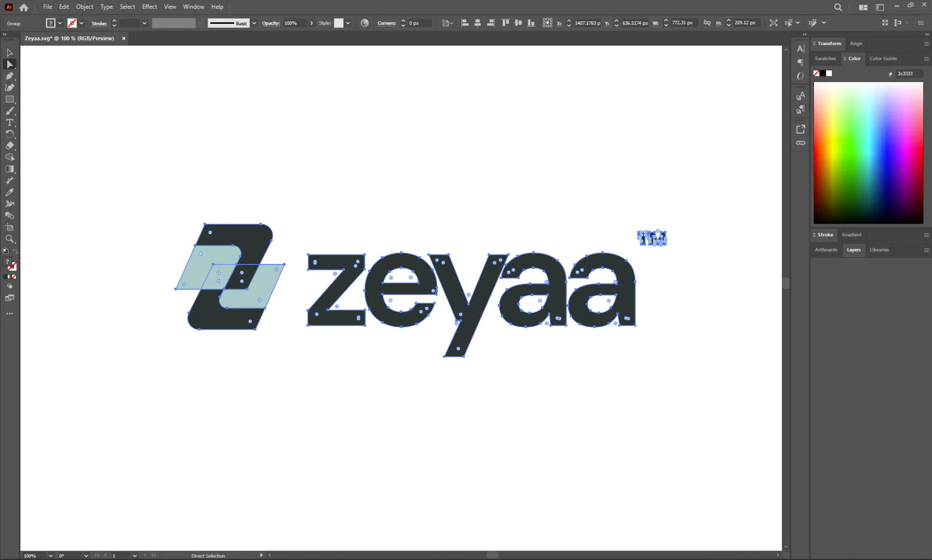Open the Effect menu
Image resolution: width=932 pixels, height=560 pixels.
(x=149, y=7)
